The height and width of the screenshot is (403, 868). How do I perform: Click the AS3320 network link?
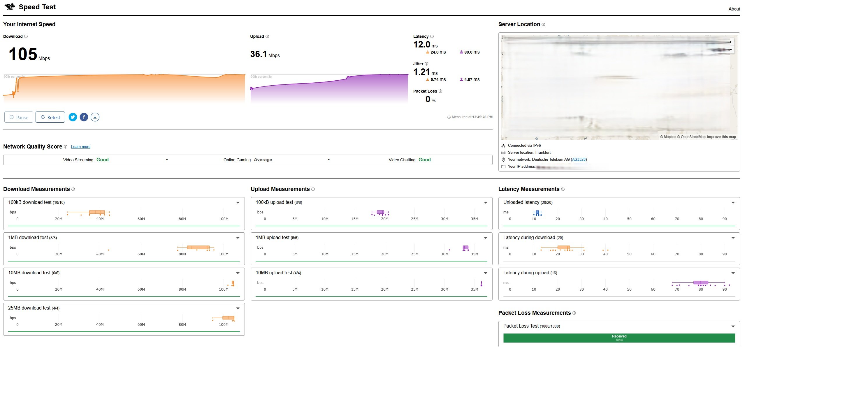click(579, 160)
